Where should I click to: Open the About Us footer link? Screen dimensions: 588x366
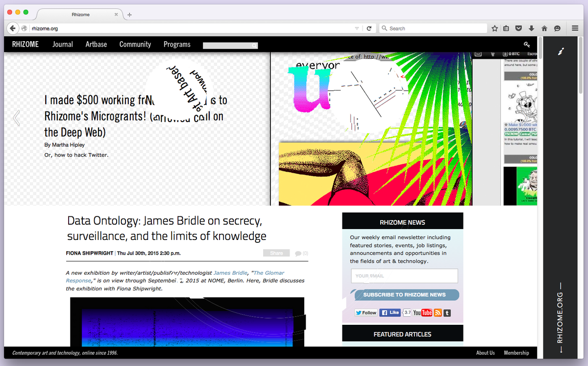(x=486, y=353)
